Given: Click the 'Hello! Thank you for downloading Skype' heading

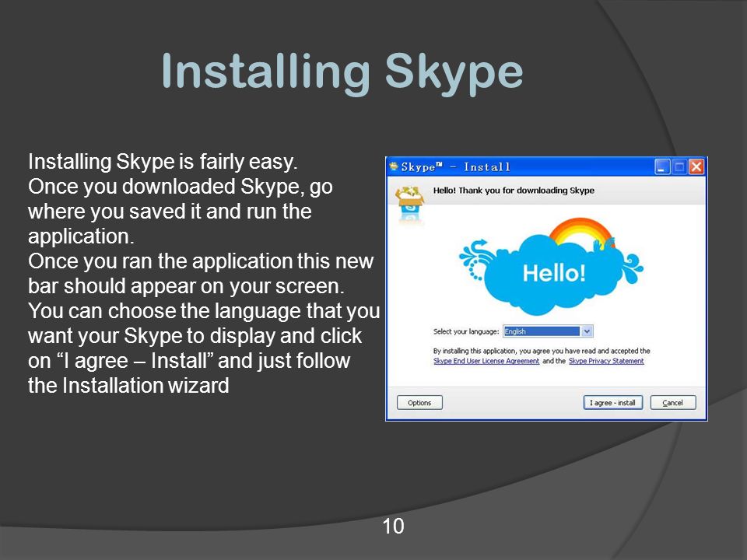Looking at the screenshot, I should pos(514,190).
